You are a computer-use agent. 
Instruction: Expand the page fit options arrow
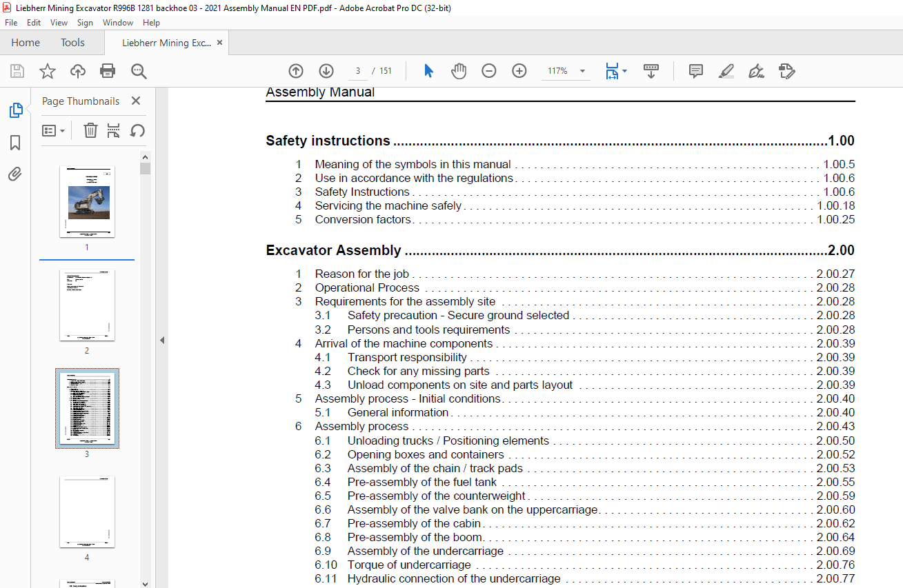[x=624, y=71]
